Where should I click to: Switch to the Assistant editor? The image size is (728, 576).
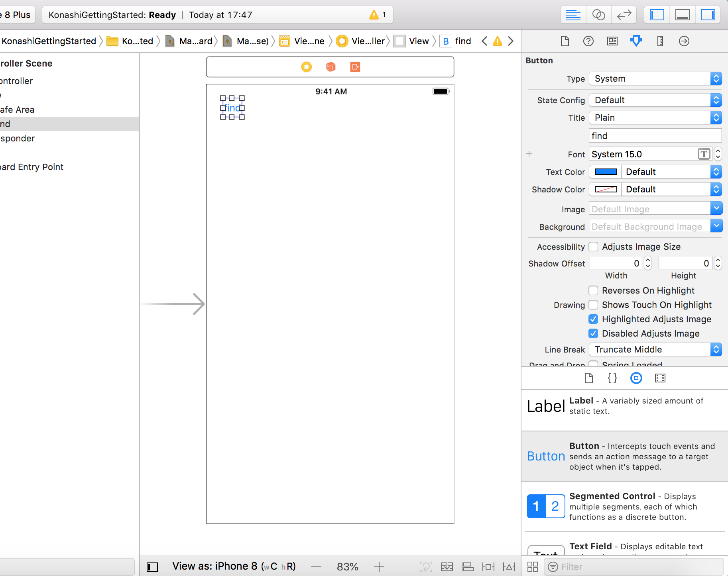click(598, 15)
